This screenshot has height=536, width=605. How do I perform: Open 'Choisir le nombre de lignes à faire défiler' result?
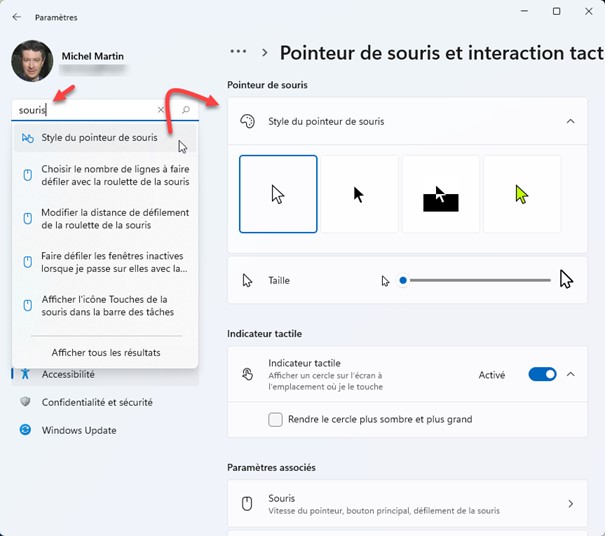pyautogui.click(x=105, y=175)
